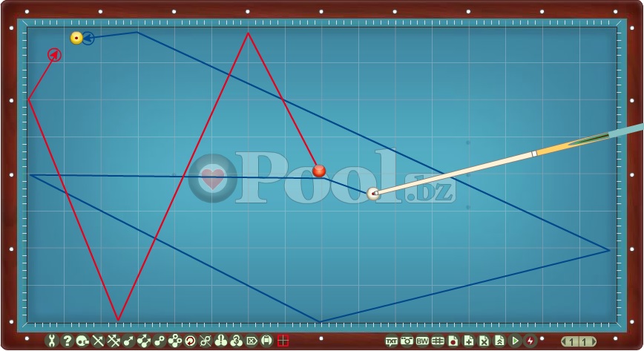This screenshot has height=351, width=644.
Task: Click the add new page icon
Action: (x=469, y=341)
